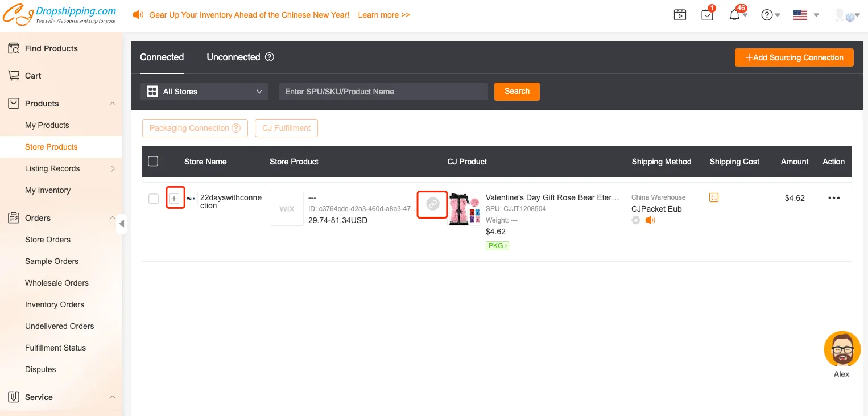
Task: Expand the row with the plus button
Action: tap(175, 199)
